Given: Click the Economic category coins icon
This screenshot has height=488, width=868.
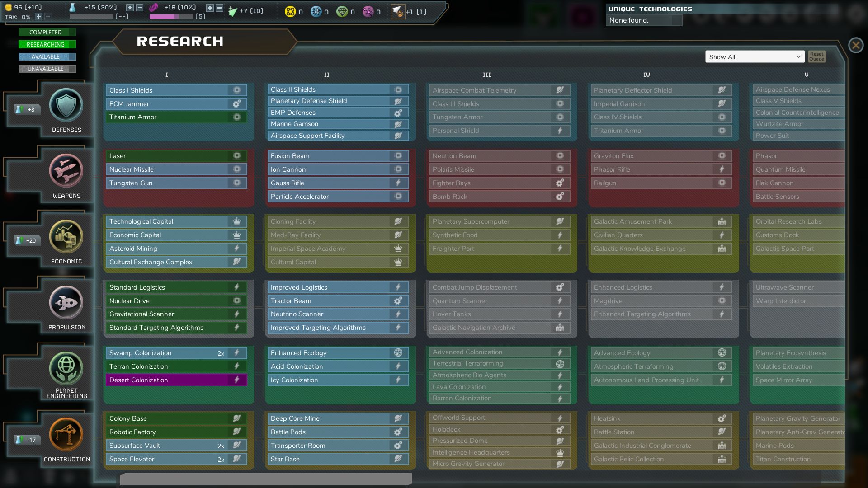Looking at the screenshot, I should click(x=66, y=237).
